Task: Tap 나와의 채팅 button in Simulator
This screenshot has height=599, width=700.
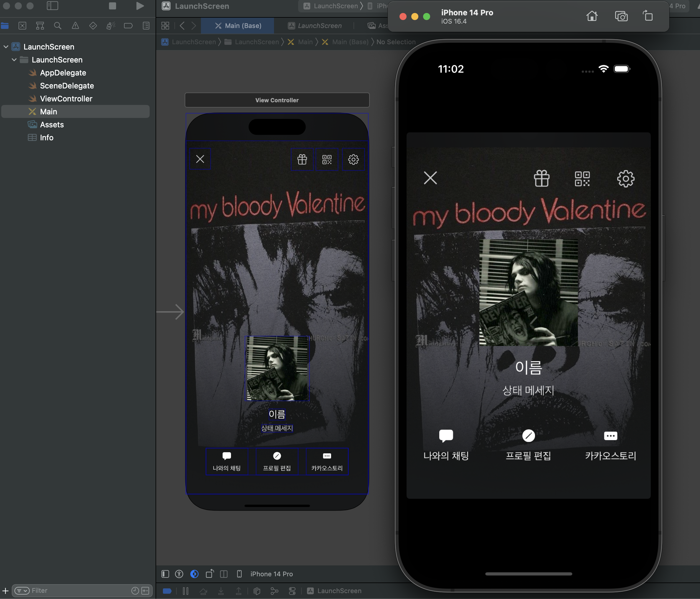Action: pyautogui.click(x=446, y=445)
